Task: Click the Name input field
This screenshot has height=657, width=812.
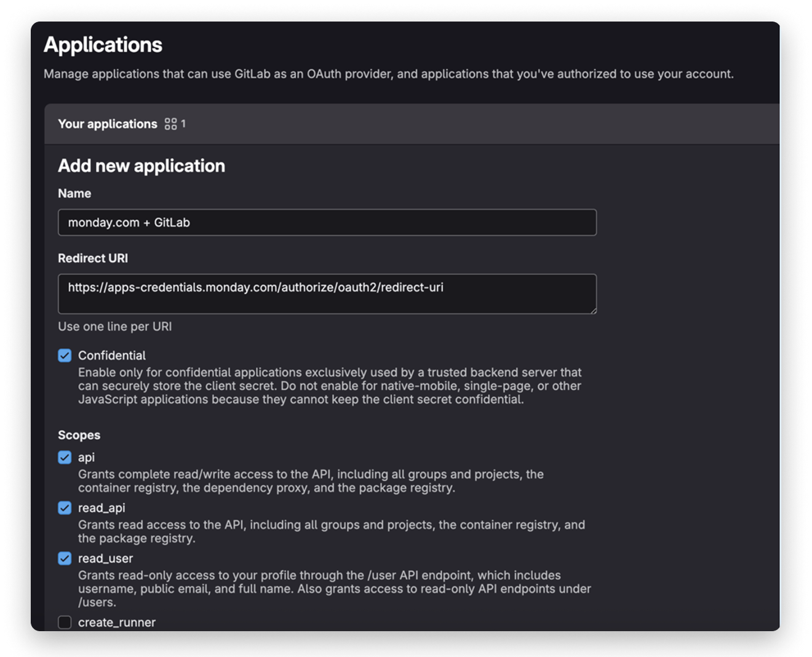Action: pos(327,222)
